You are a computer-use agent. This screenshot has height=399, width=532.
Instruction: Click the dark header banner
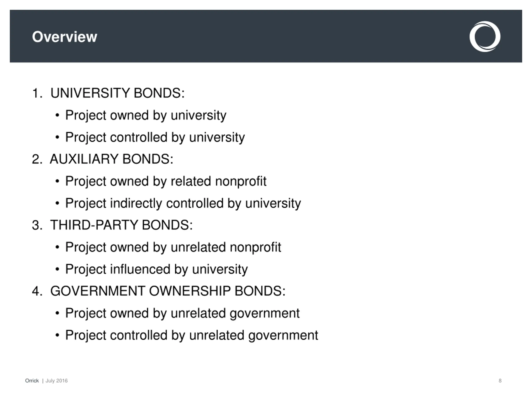(266, 36)
